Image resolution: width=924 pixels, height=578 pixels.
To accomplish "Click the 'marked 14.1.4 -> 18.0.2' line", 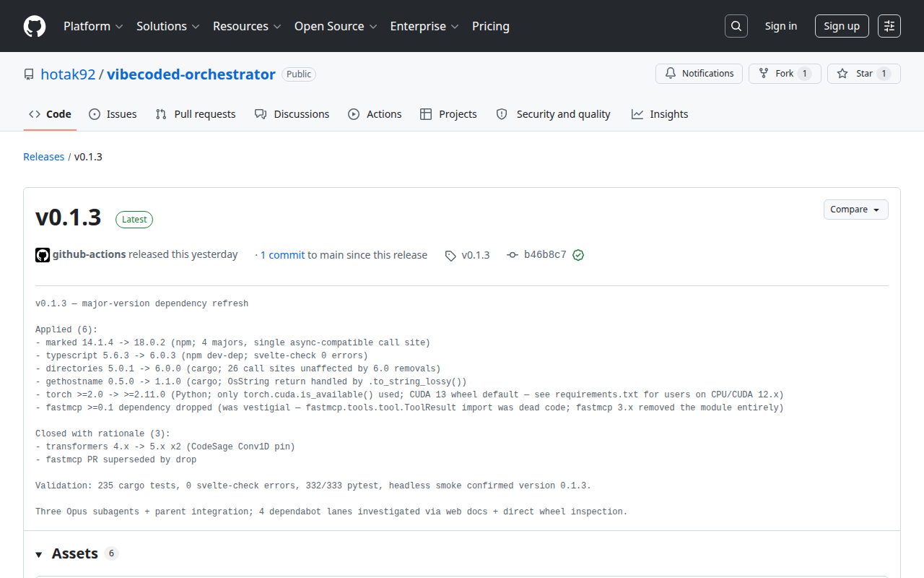I will (232, 342).
